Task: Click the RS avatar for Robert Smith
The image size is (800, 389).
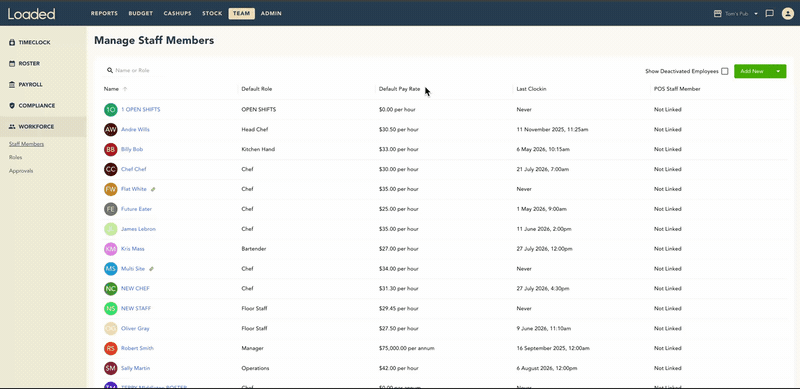Action: point(111,349)
